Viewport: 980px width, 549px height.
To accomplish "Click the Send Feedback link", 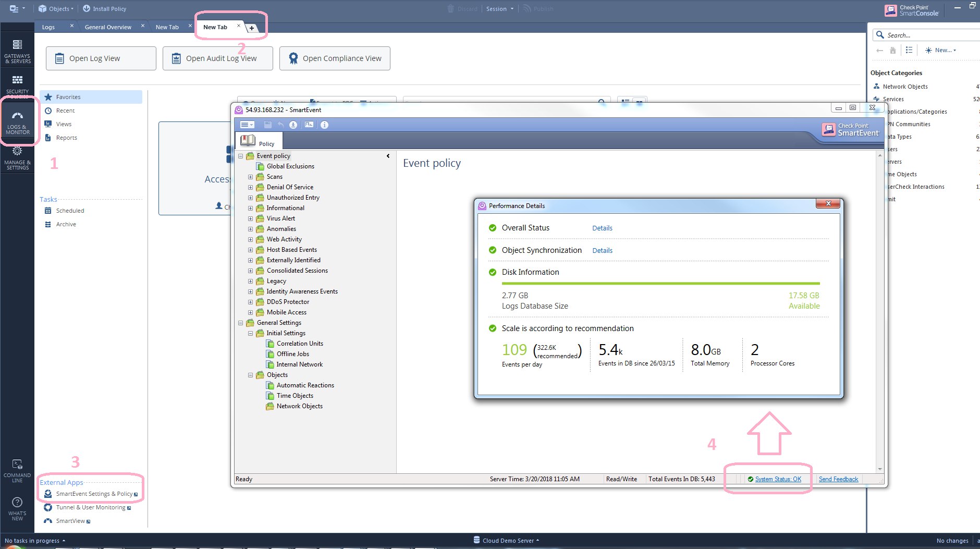I will 838,479.
